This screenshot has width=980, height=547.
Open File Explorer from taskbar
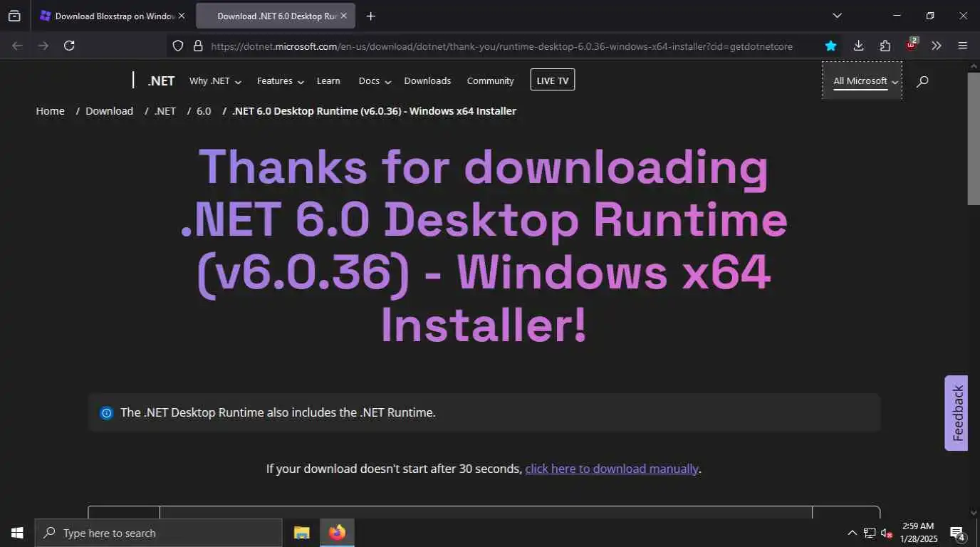click(302, 533)
